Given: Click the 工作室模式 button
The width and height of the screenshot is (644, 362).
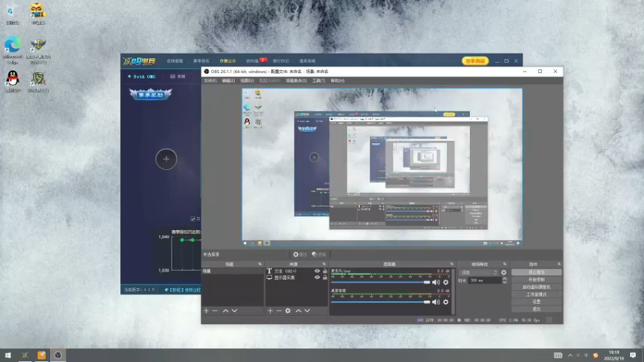Looking at the screenshot, I should coord(536,294).
